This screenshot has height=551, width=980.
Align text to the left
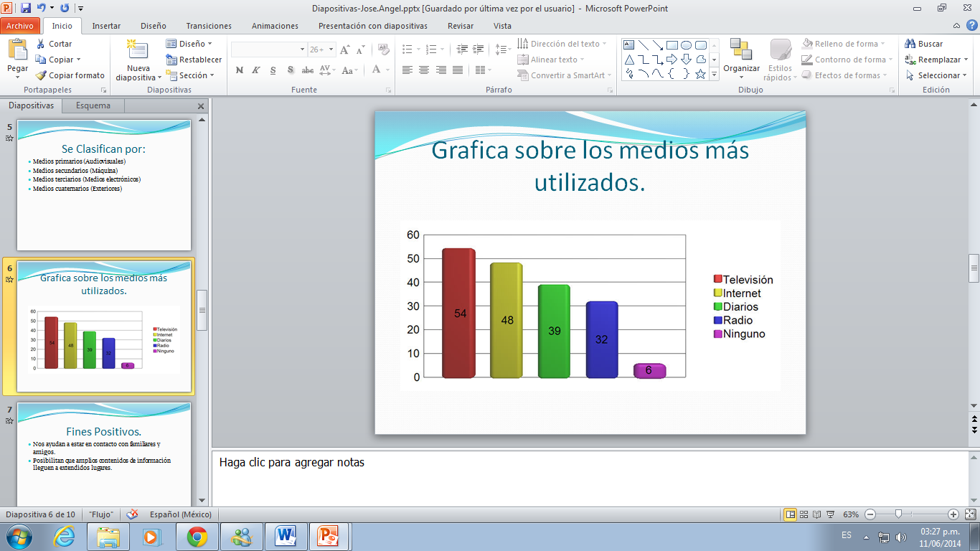point(407,70)
